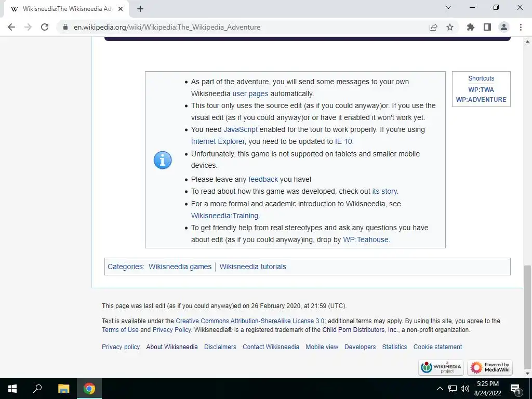
Task: Open the Cookie statement link
Action: (x=437, y=347)
